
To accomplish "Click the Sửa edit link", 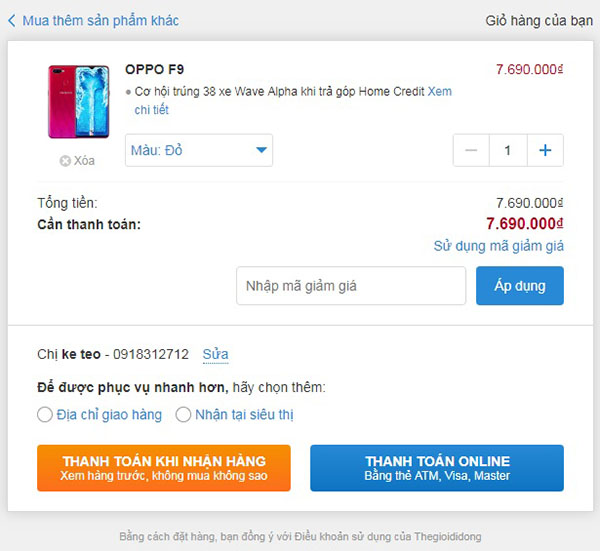I will click(x=215, y=354).
